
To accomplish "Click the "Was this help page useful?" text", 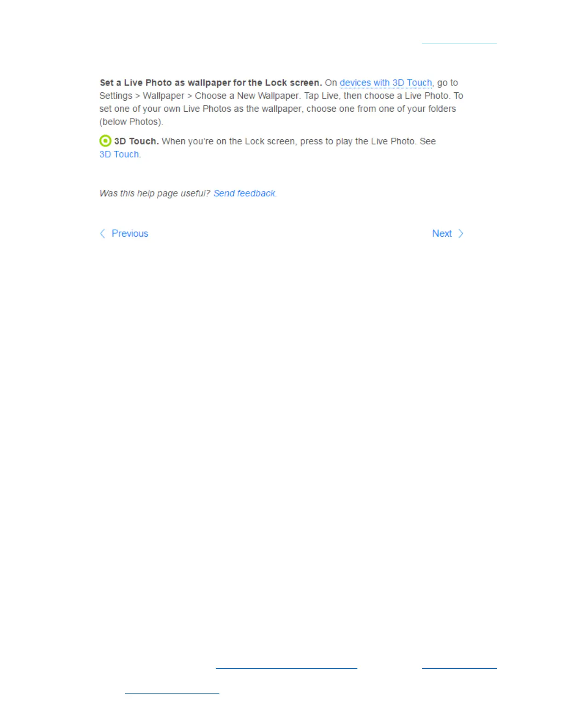I will pyautogui.click(x=155, y=193).
